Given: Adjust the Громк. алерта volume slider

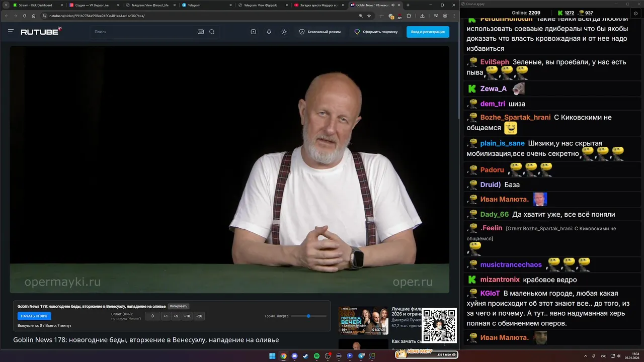Looking at the screenshot, I should [x=308, y=316].
